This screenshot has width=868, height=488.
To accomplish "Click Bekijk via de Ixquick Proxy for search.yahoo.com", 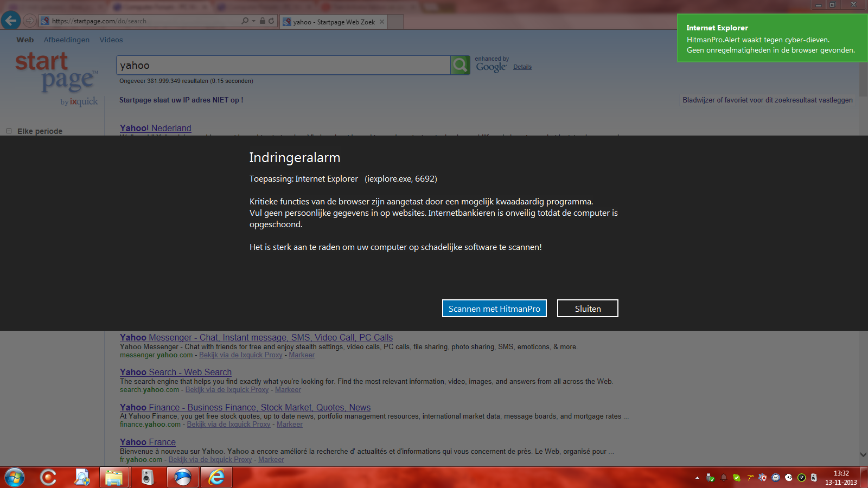I will (x=227, y=390).
